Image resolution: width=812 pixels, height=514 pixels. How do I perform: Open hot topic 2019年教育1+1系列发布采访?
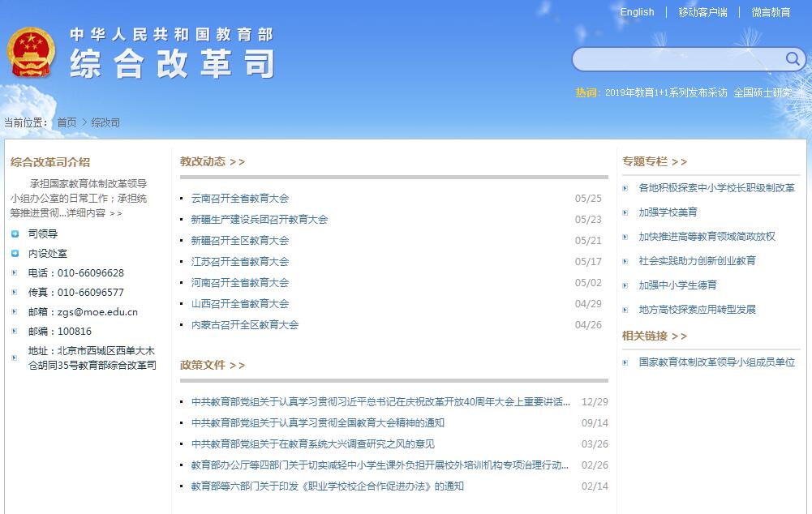coord(666,92)
